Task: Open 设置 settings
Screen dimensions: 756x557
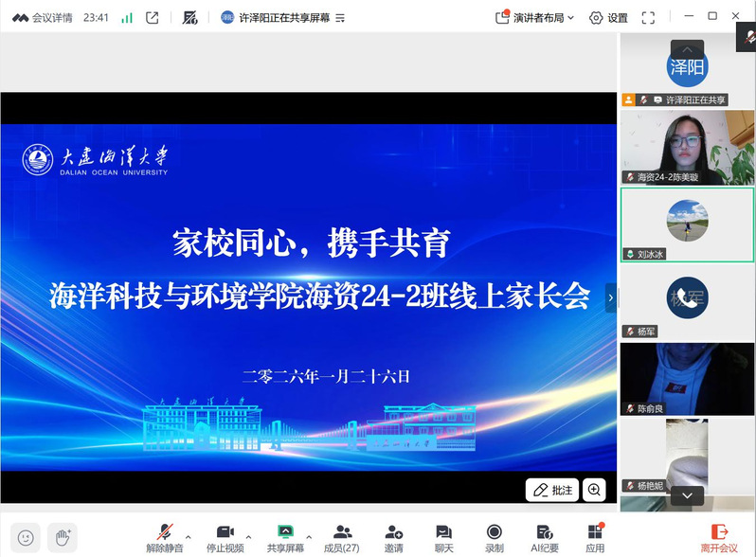Action: click(x=608, y=17)
